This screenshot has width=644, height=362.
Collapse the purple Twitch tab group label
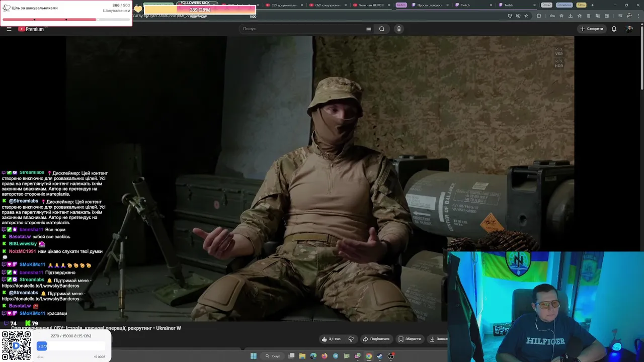click(401, 5)
